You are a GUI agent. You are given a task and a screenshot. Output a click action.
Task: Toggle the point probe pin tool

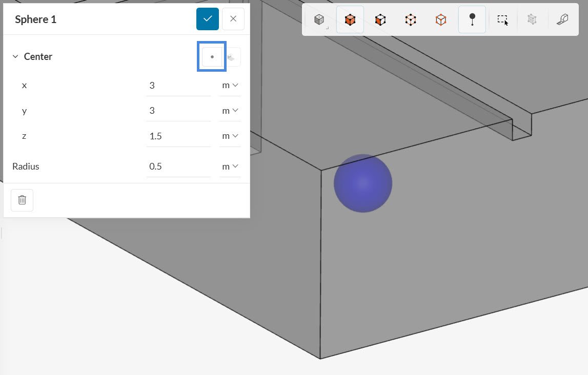coord(472,20)
